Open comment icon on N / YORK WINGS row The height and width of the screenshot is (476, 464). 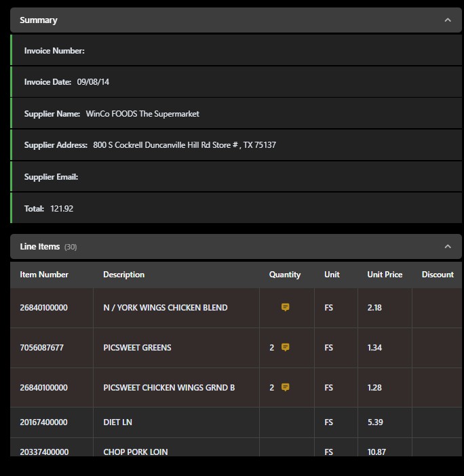click(x=285, y=307)
